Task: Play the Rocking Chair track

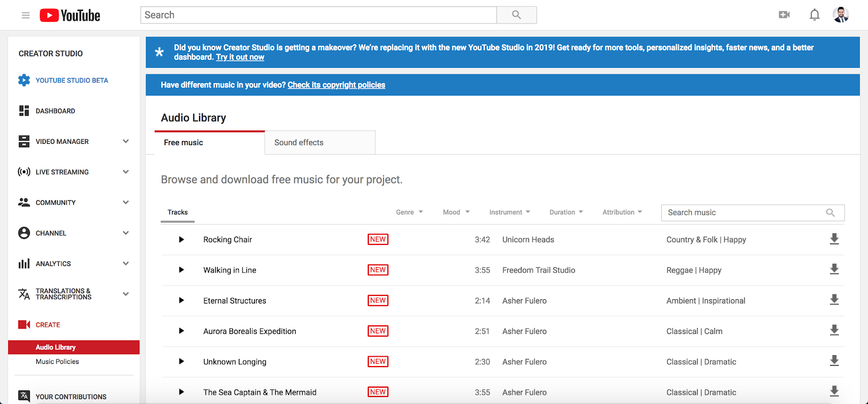Action: click(181, 239)
